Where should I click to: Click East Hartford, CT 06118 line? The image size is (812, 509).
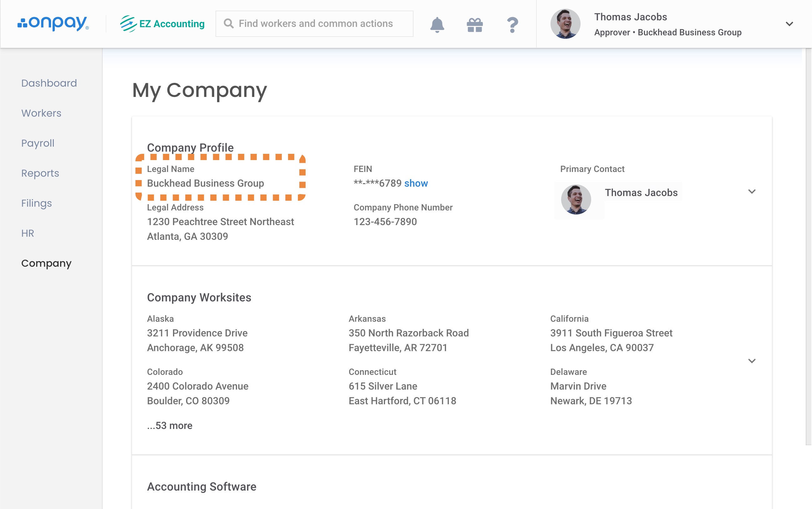tap(403, 401)
